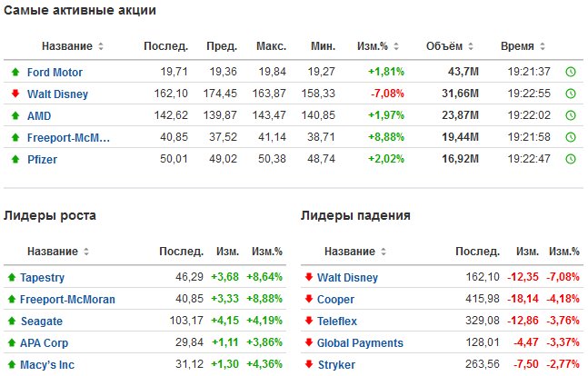This screenshot has width=588, height=376.
Task: Click green up arrow beside Ford Motor
Action: [x=15, y=72]
